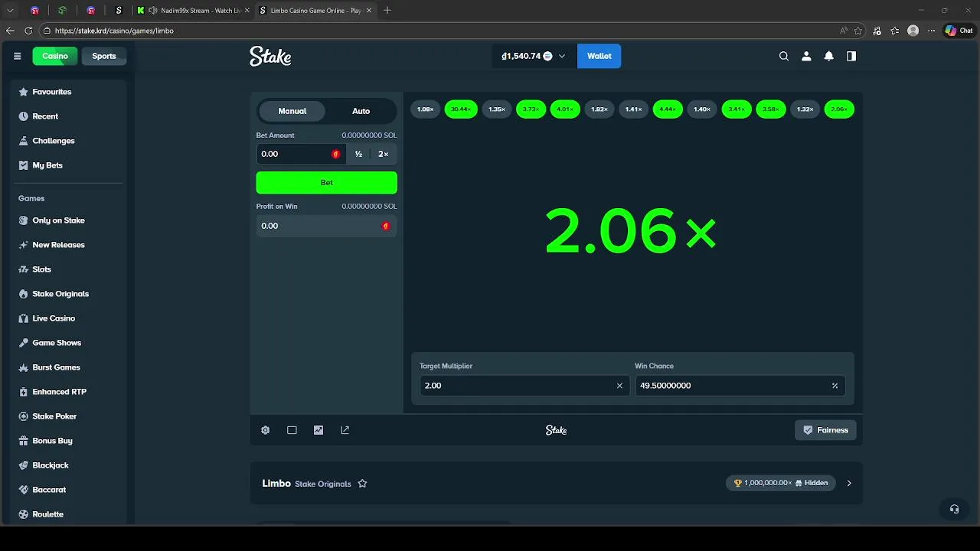Toggle the right side panel icon
The width and height of the screenshot is (980, 551).
[x=851, y=56]
